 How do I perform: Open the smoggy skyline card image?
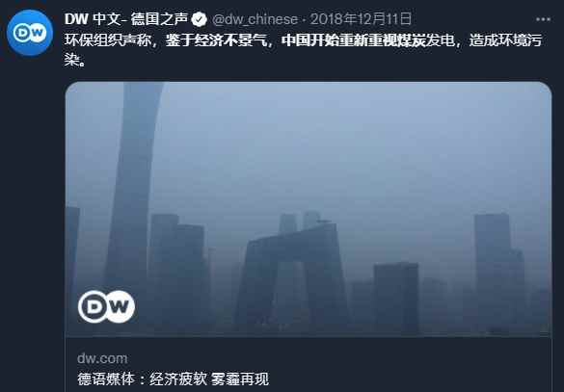tap(309, 209)
